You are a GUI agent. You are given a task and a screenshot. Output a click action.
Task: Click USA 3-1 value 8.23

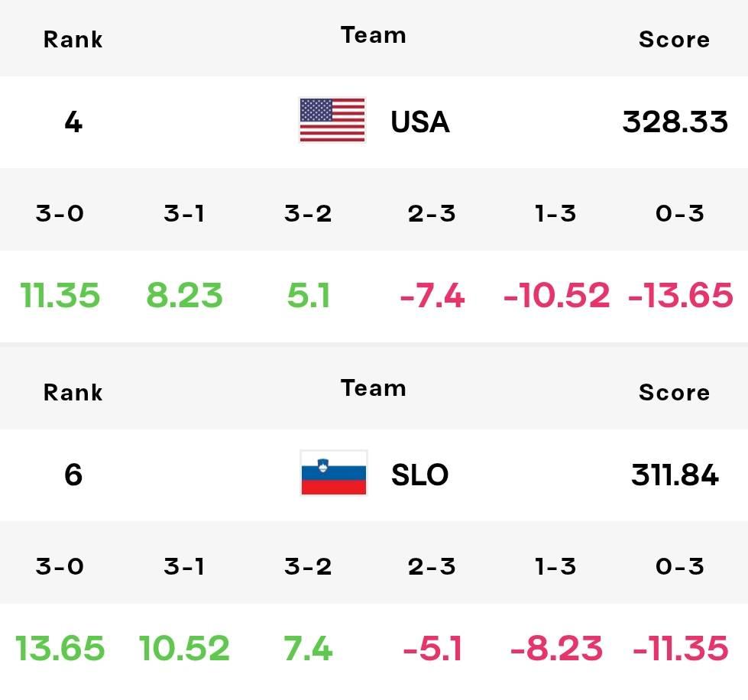[x=184, y=296]
